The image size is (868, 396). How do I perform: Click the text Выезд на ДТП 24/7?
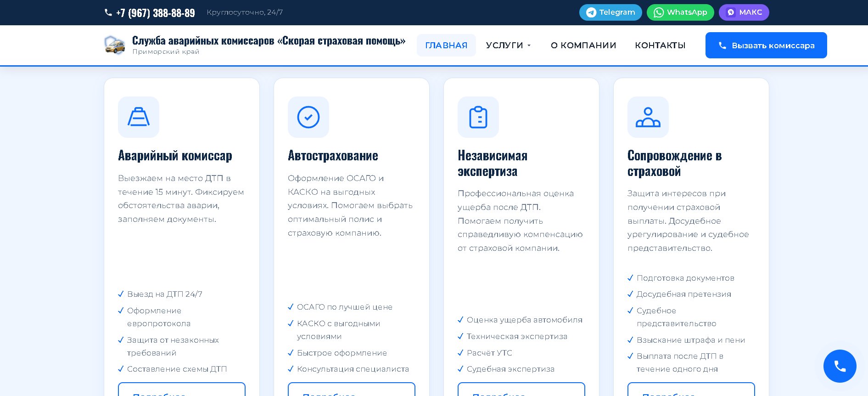point(165,294)
